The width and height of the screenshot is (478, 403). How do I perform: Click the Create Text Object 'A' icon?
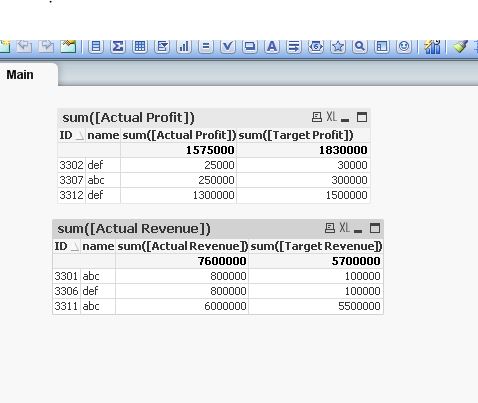(x=272, y=46)
